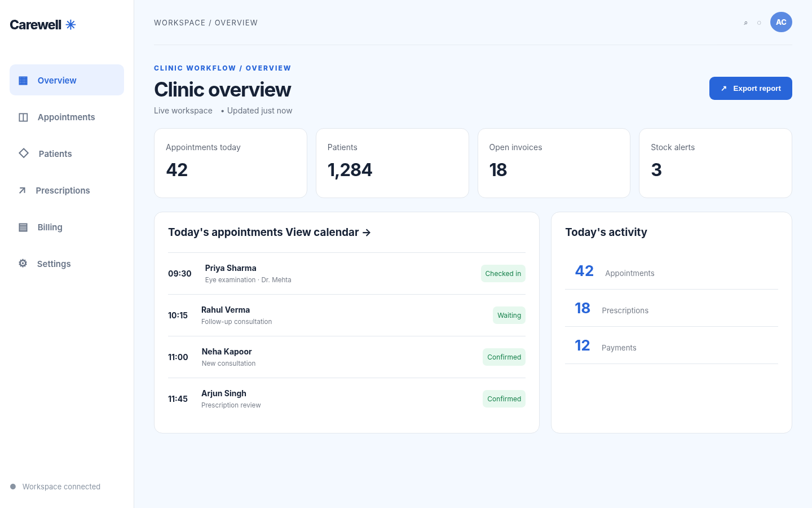Click the 18 Prescriptions activity row
The width and height of the screenshot is (812, 508).
click(672, 308)
